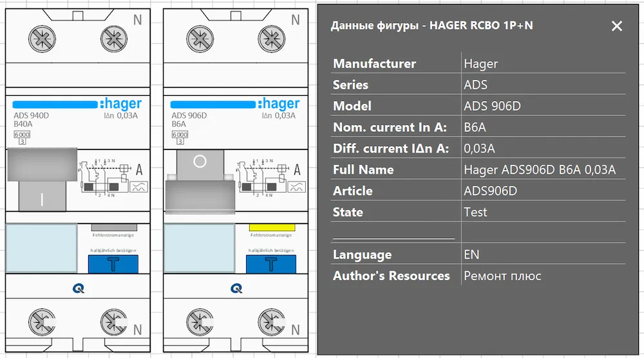Click the gray fault indicator on ADS 940D
The height and width of the screenshot is (358, 644).
[114, 227]
